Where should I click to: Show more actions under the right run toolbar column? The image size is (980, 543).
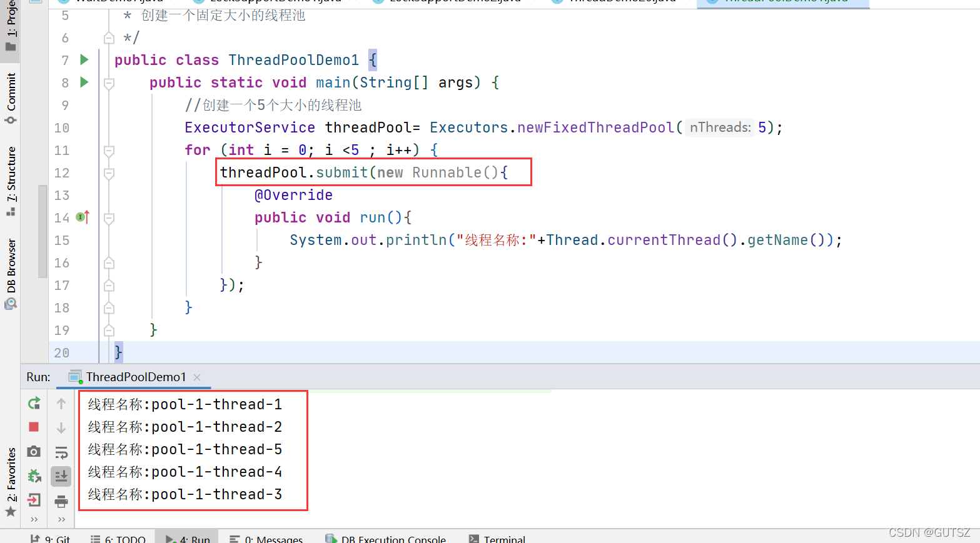(61, 519)
